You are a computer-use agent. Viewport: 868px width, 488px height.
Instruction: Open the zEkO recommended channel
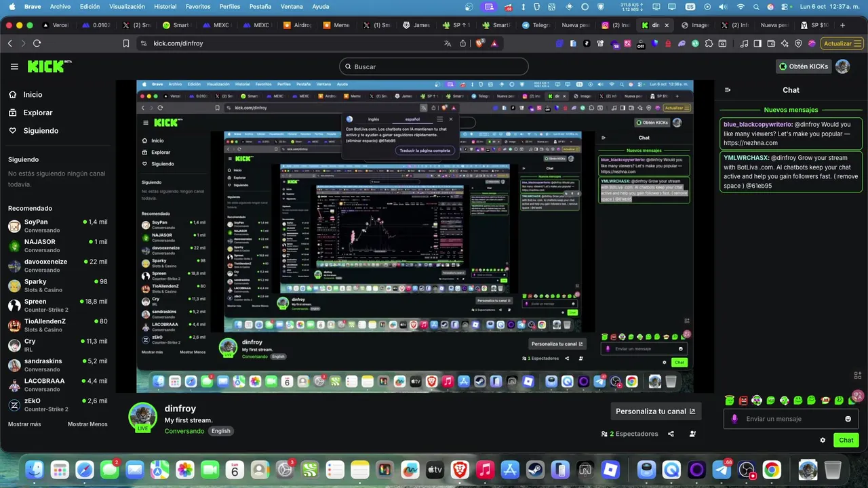pos(58,405)
